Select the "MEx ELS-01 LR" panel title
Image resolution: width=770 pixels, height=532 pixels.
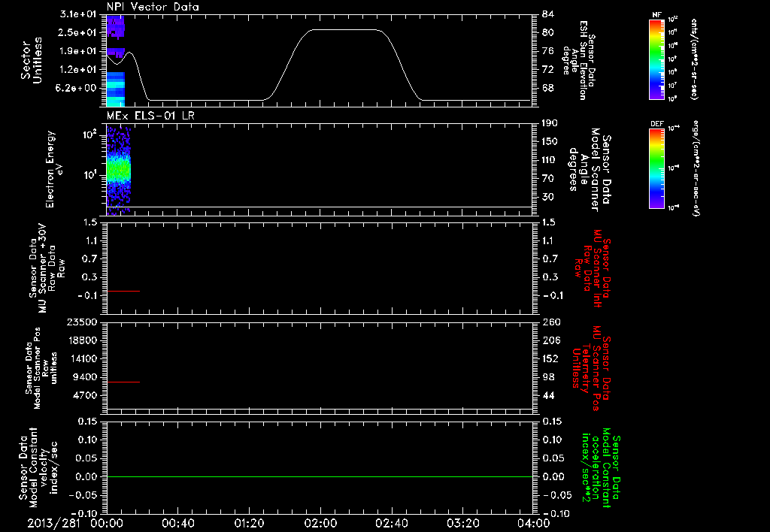(x=150, y=116)
